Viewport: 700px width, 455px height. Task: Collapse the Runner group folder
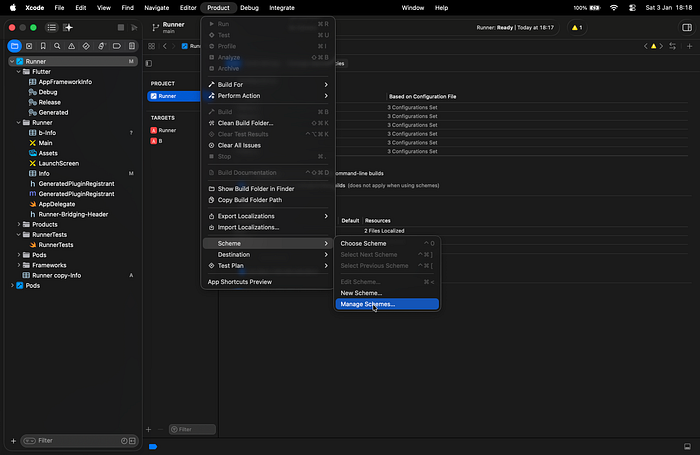tap(19, 122)
